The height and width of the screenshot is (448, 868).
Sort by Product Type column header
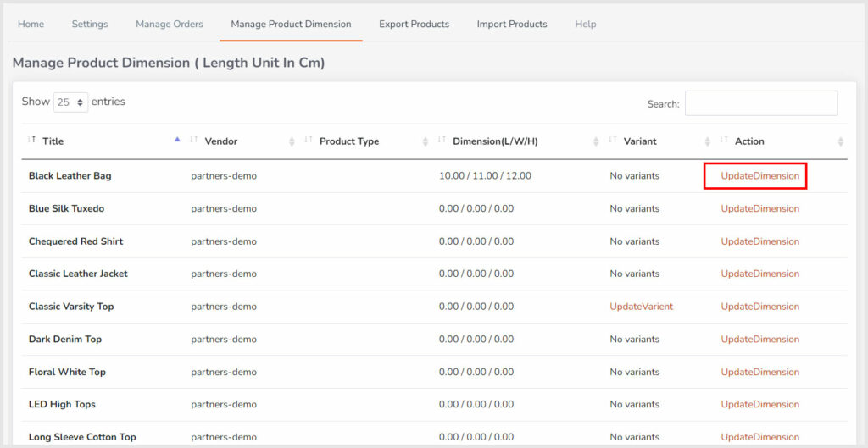(348, 141)
